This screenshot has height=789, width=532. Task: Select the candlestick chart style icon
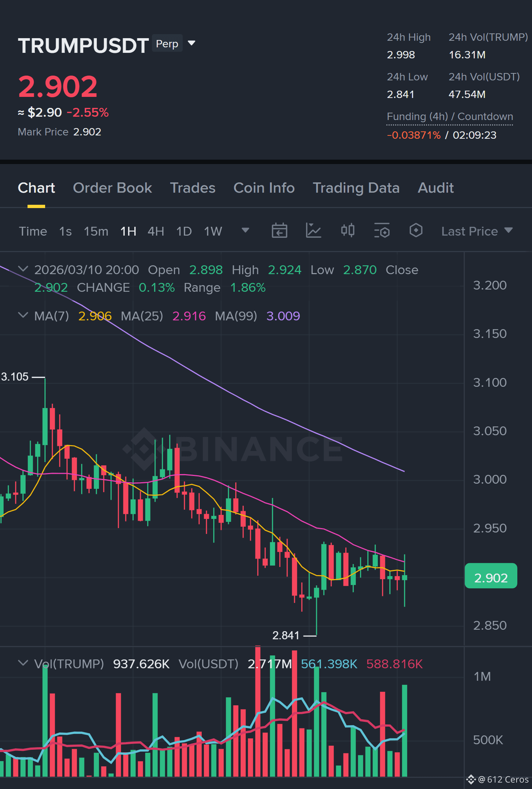(x=347, y=230)
